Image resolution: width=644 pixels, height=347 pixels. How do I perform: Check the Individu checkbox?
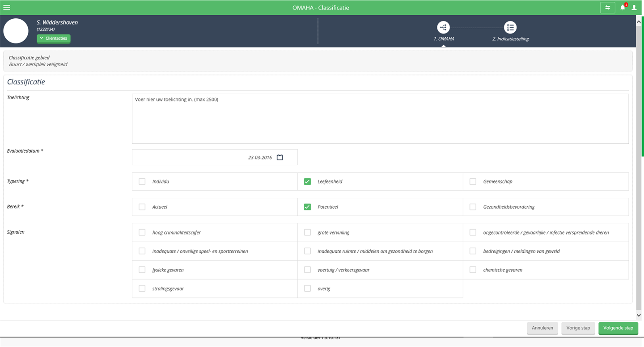coord(142,182)
